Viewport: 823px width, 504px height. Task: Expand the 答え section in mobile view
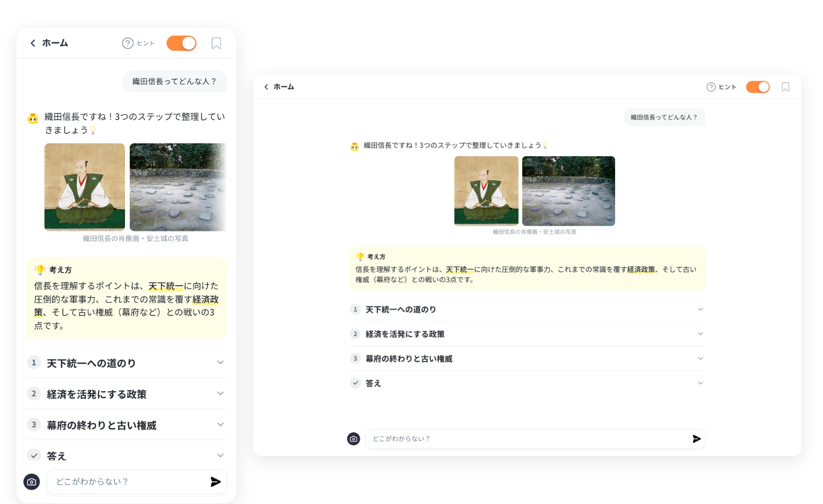click(127, 455)
